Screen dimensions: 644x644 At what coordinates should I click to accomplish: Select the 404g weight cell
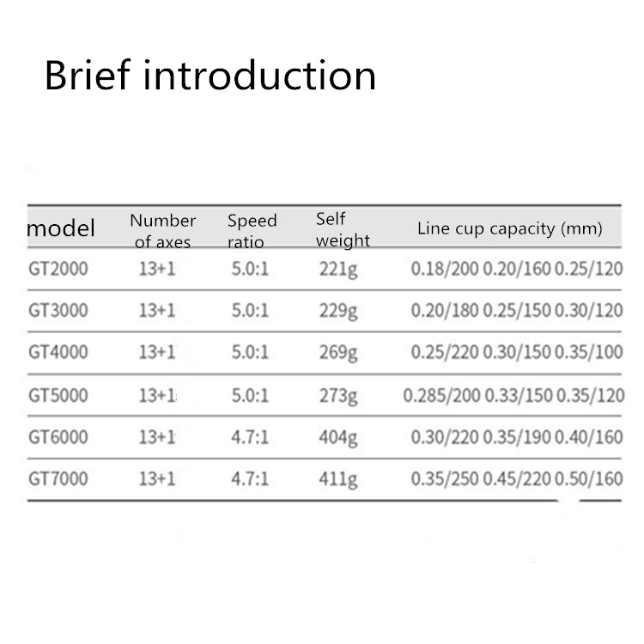pos(337,438)
